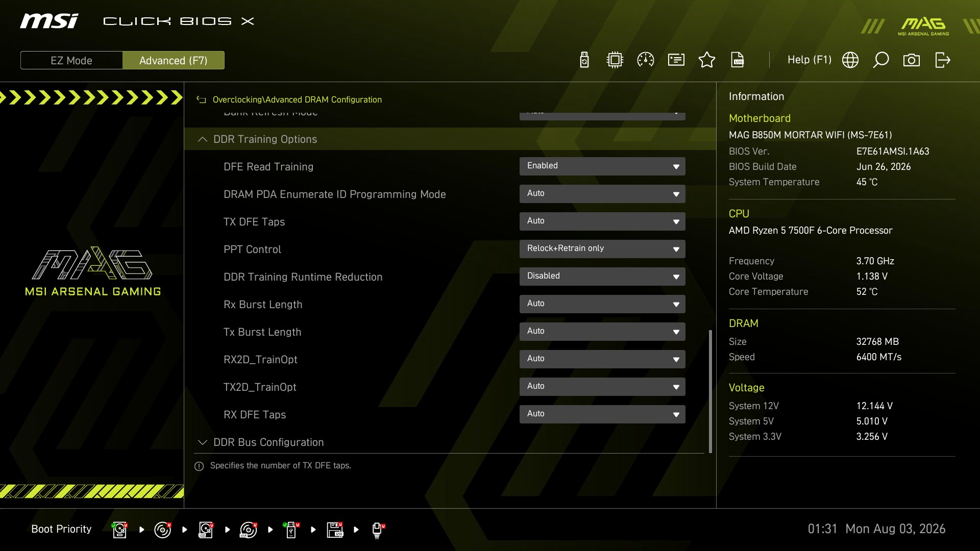
Task: Select the optical disc boot device icon
Action: [x=163, y=530]
